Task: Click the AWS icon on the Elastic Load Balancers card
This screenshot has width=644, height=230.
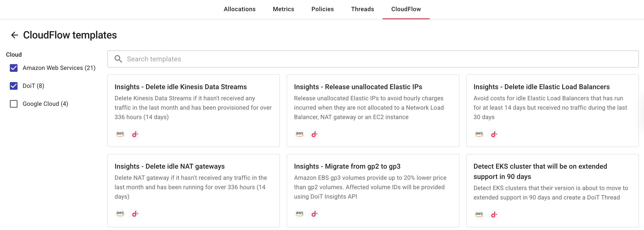Action: pos(479,134)
